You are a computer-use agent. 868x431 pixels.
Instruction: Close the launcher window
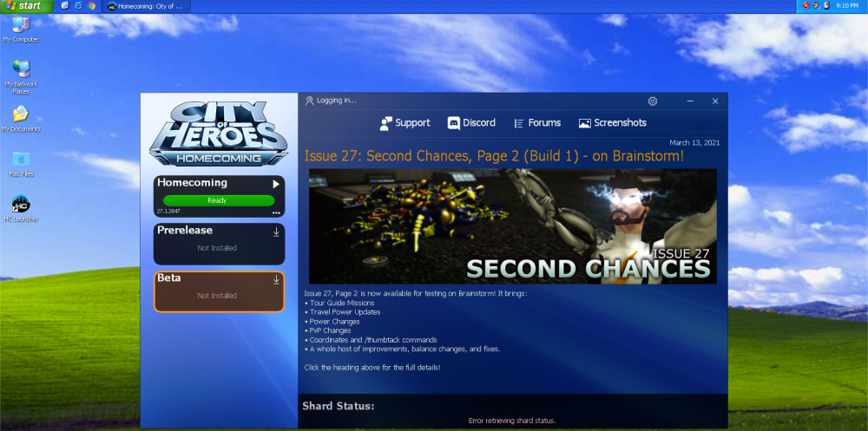[715, 101]
